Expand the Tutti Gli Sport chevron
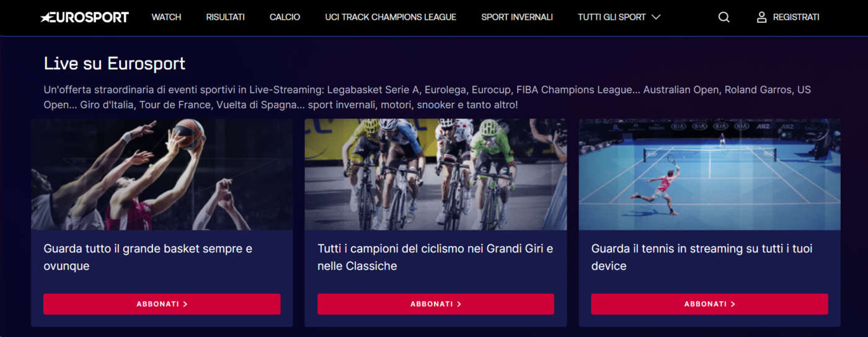868x337 pixels. (656, 17)
